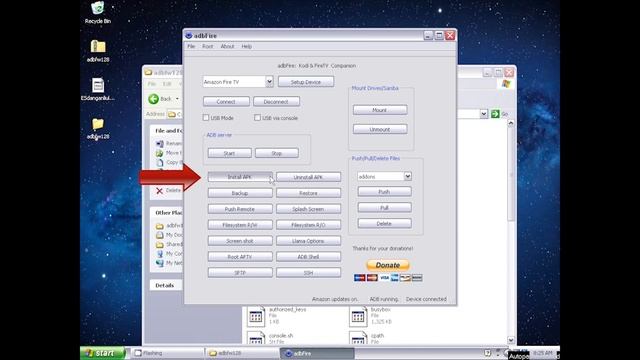The height and width of the screenshot is (360, 640).
Task: Stop the ADB server
Action: point(277,153)
